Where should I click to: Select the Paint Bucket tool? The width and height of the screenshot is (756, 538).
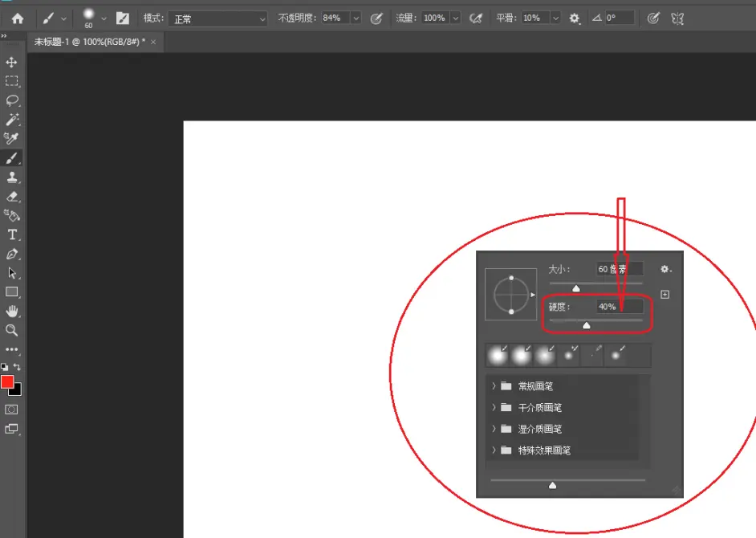click(x=11, y=215)
